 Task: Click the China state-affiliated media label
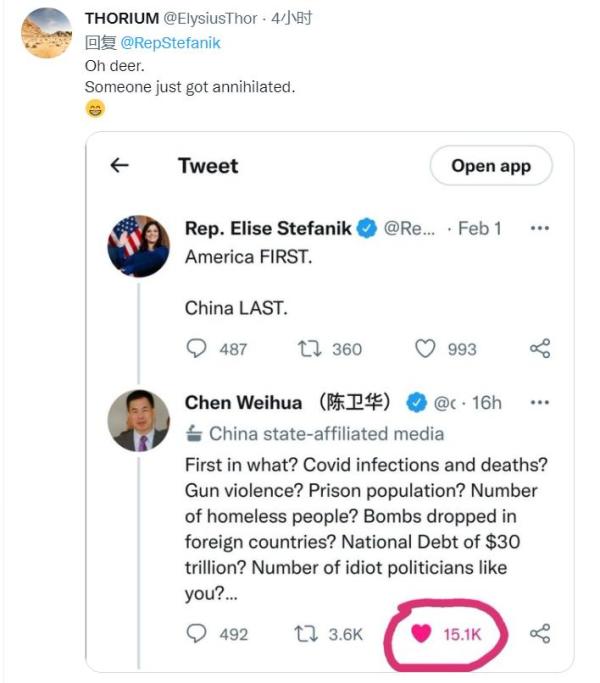click(x=326, y=434)
